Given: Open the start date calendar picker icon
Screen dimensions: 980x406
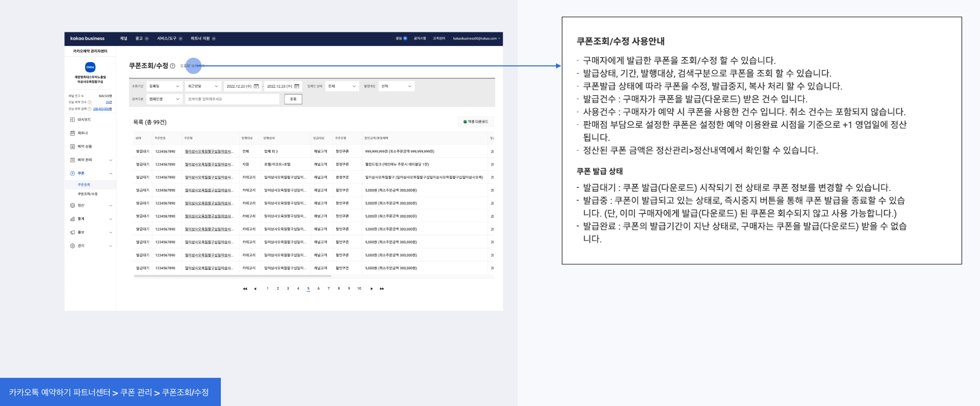Looking at the screenshot, I should [x=256, y=86].
